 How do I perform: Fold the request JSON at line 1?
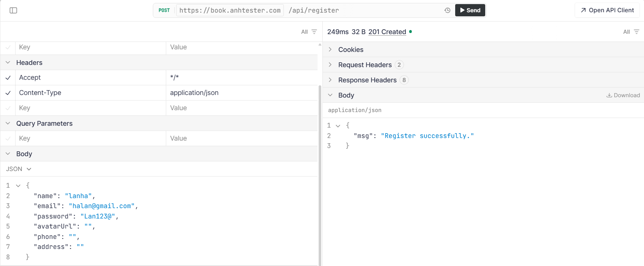18,185
